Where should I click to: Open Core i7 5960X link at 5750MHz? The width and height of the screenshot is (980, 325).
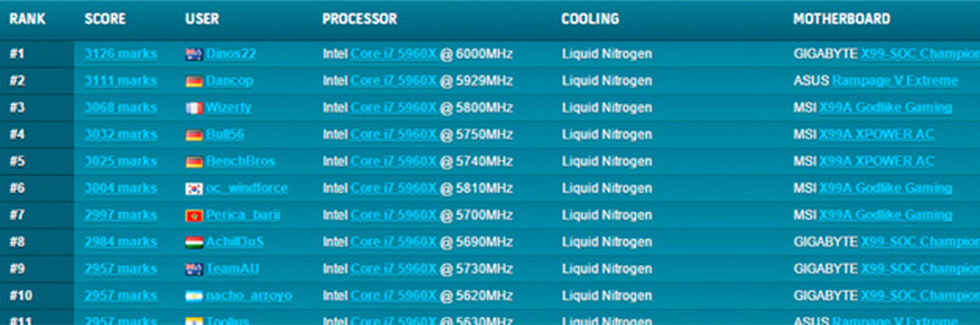(x=393, y=134)
